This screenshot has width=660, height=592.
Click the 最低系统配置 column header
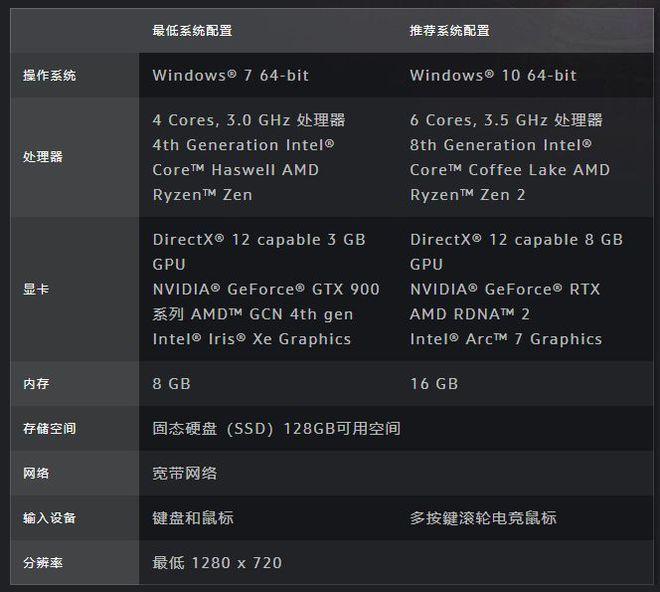[x=192, y=31]
